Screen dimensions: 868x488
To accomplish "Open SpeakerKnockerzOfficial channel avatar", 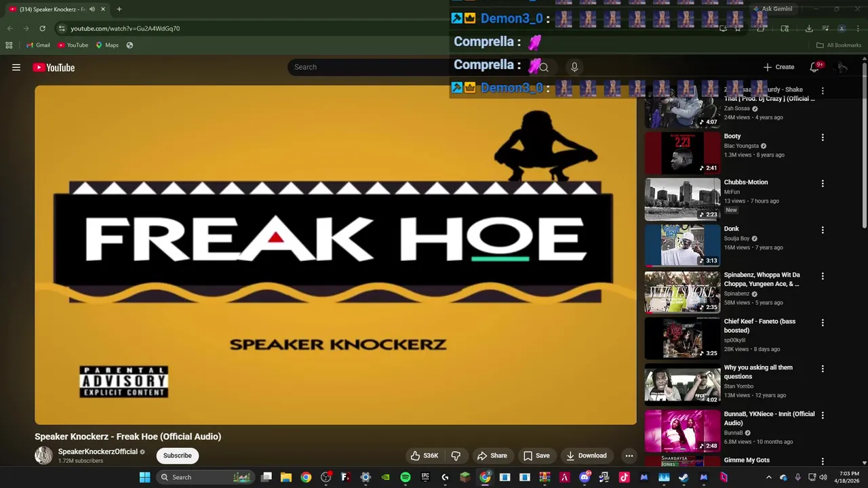I will [43, 455].
